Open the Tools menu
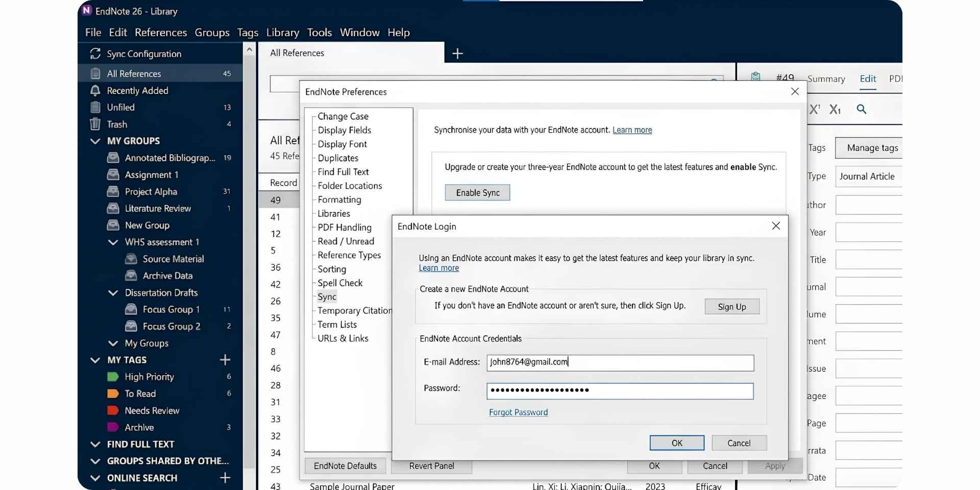Image resolution: width=980 pixels, height=490 pixels. pyautogui.click(x=320, y=32)
